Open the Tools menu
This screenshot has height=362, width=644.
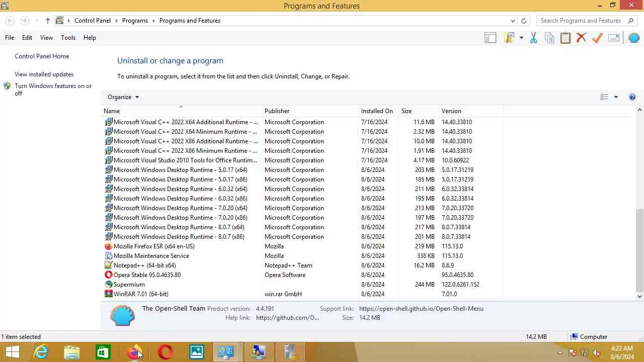point(68,38)
